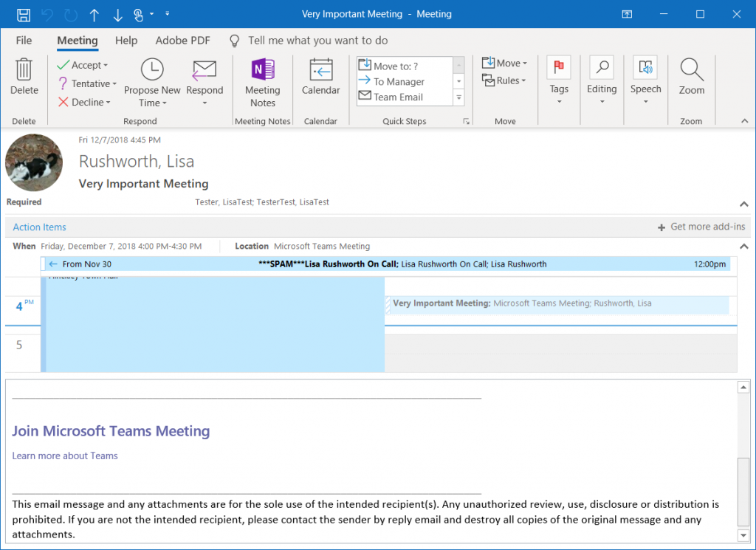Screen dimensions: 756x550
Task: Toggle Touch/Mouse mode icon
Action: 139,16
